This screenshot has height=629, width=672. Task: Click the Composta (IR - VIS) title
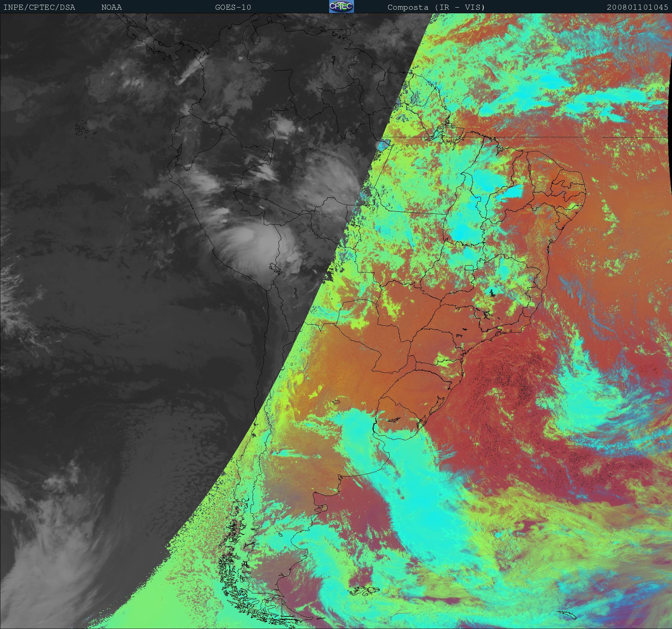(436, 7)
